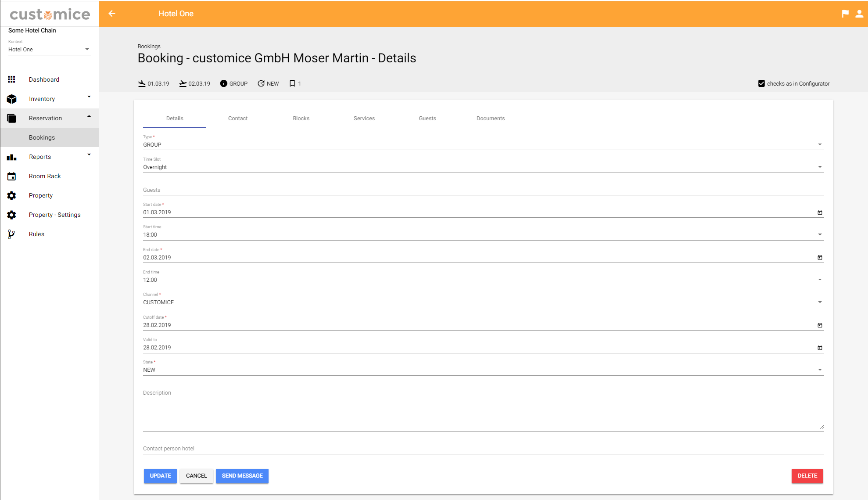Click the CANCEL button
Screen dimensions: 868x500
196,476
